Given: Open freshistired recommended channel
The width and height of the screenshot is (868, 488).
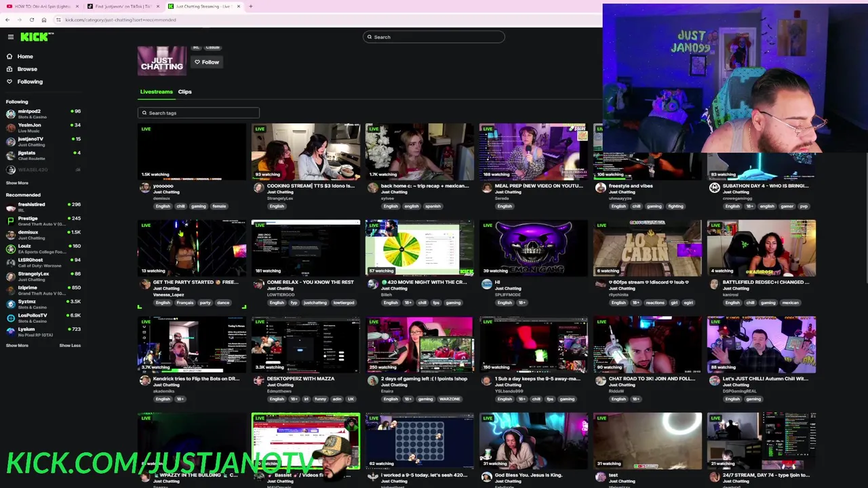Looking at the screenshot, I should [x=42, y=206].
